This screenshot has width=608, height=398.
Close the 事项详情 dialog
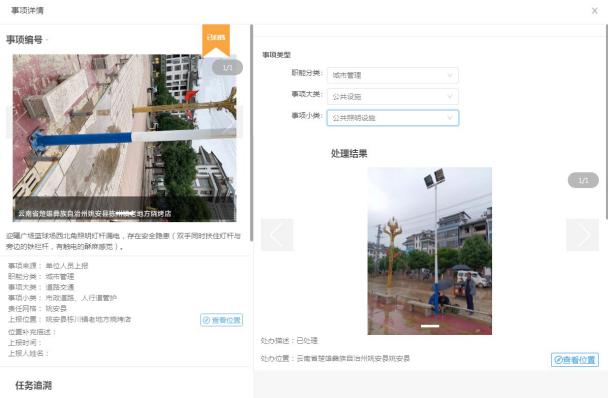[594, 11]
